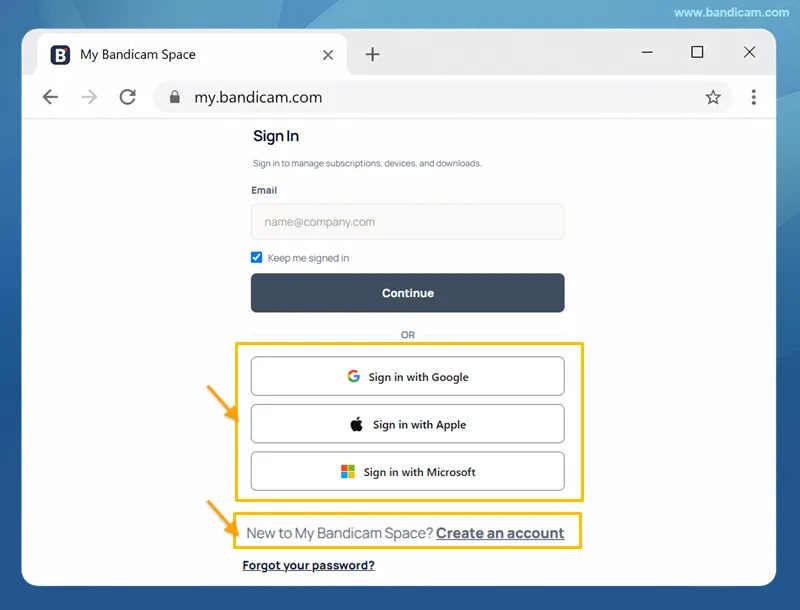Click the browser forward arrow

(x=89, y=97)
